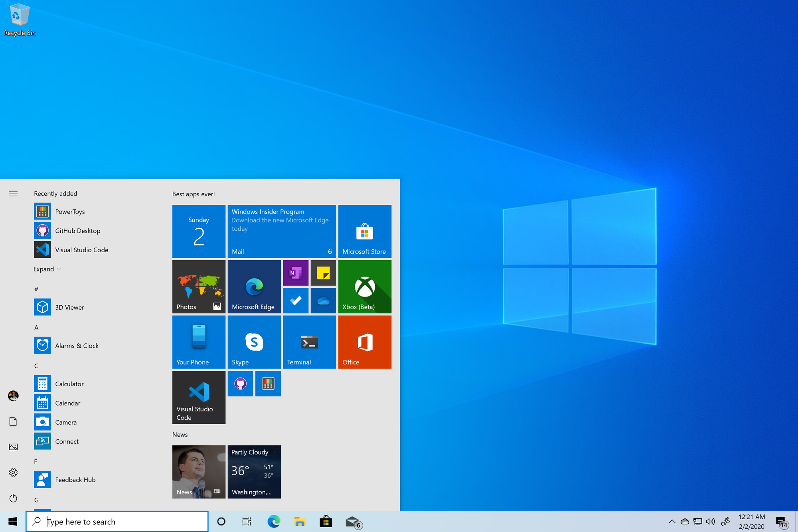Open Action Center notifications in taskbar
Screen dimensions: 798x532
tap(781, 522)
